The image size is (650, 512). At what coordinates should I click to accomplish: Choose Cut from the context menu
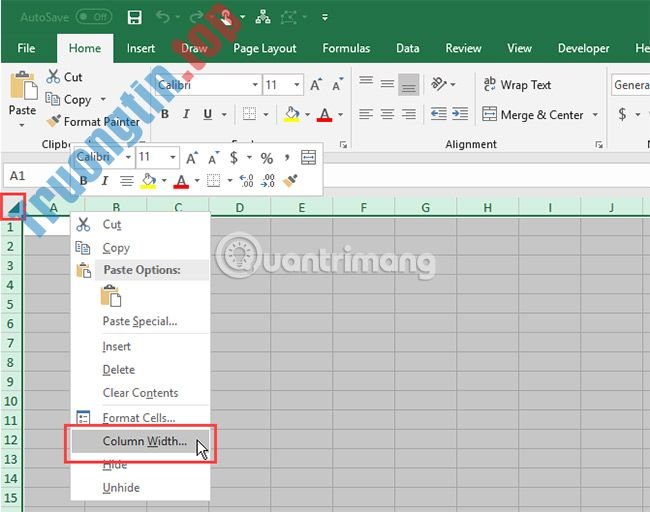click(x=141, y=224)
